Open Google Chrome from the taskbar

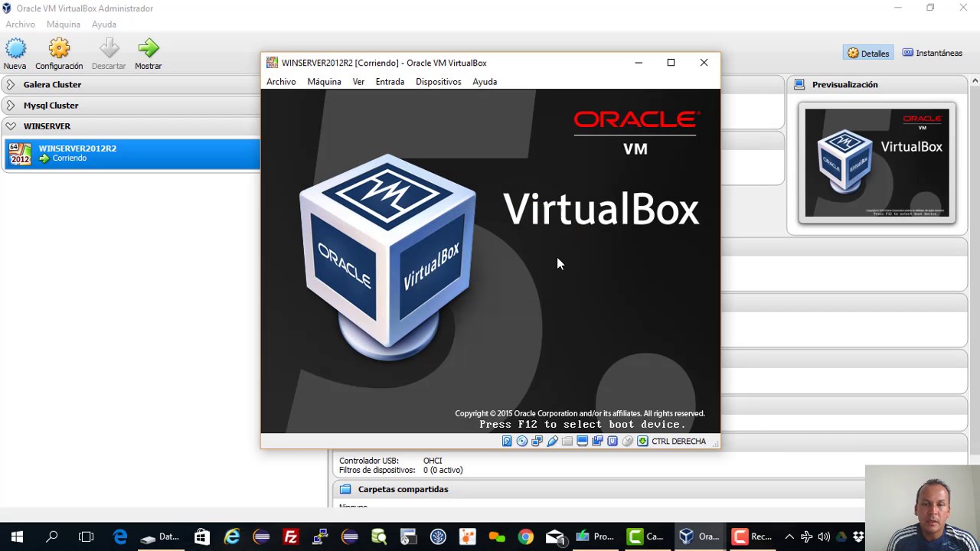click(525, 536)
